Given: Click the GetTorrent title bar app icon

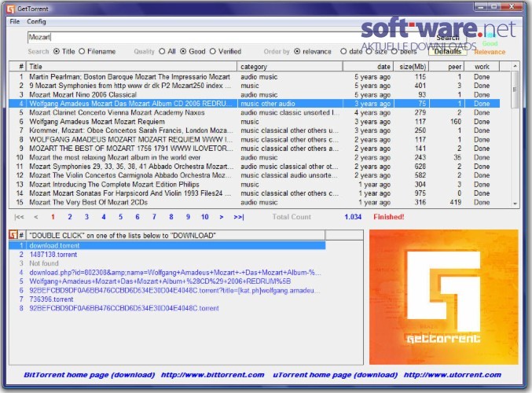Looking at the screenshot, I should coord(11,9).
